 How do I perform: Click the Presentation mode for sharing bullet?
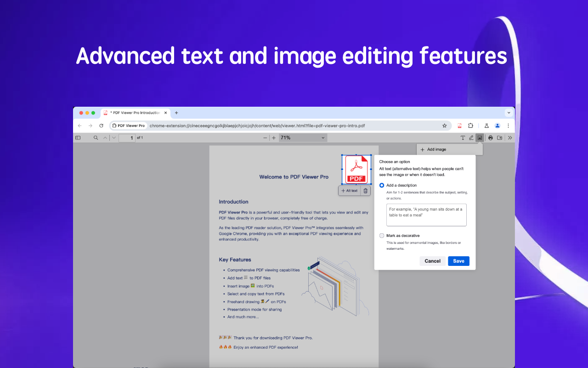tap(254, 310)
